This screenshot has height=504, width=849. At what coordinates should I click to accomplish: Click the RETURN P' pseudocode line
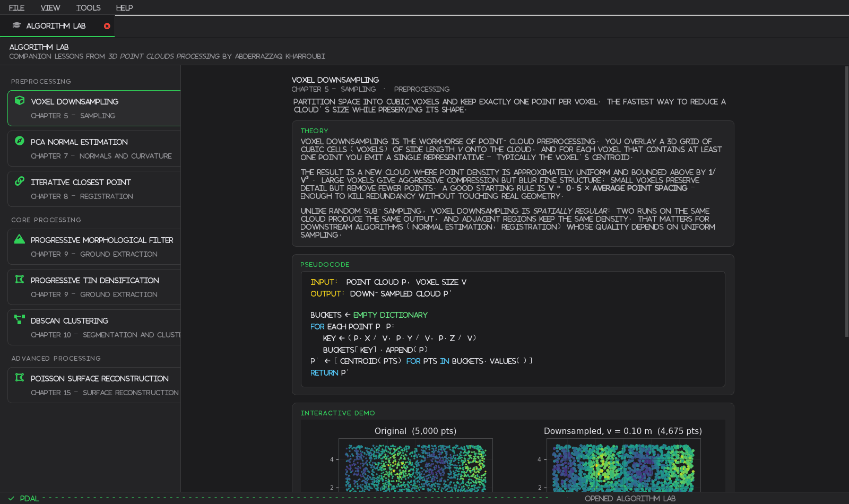click(330, 373)
